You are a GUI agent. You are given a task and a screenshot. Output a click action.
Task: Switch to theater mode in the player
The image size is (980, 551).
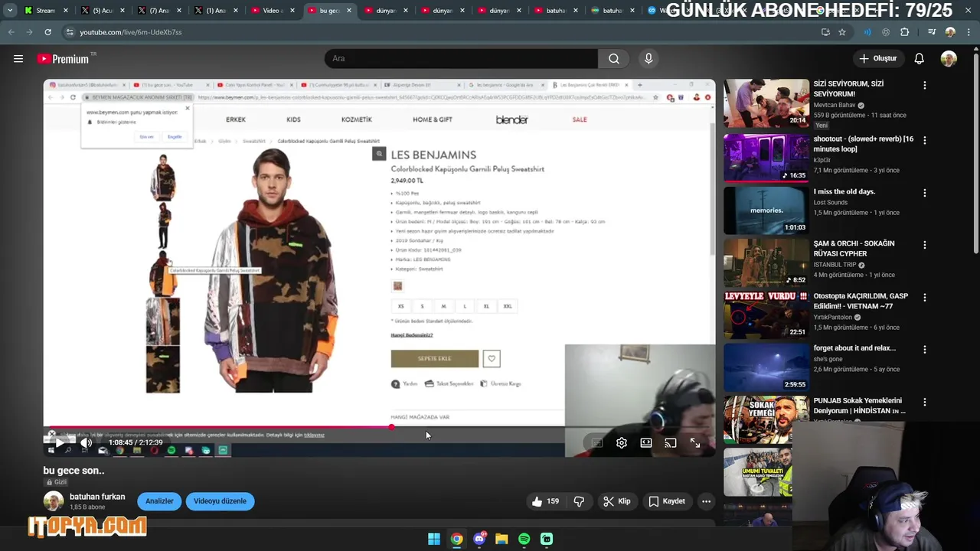click(646, 442)
